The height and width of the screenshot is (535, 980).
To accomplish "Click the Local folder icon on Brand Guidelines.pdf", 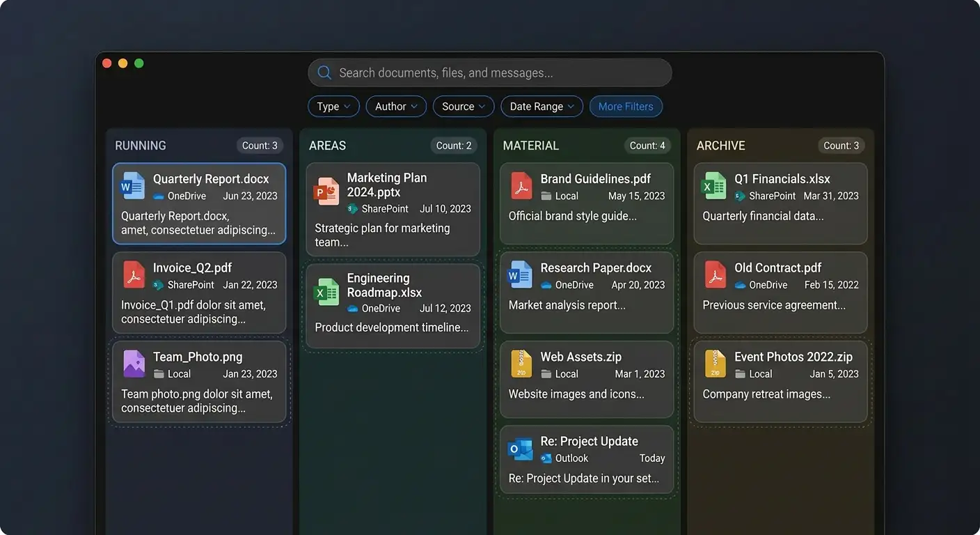I will 546,196.
